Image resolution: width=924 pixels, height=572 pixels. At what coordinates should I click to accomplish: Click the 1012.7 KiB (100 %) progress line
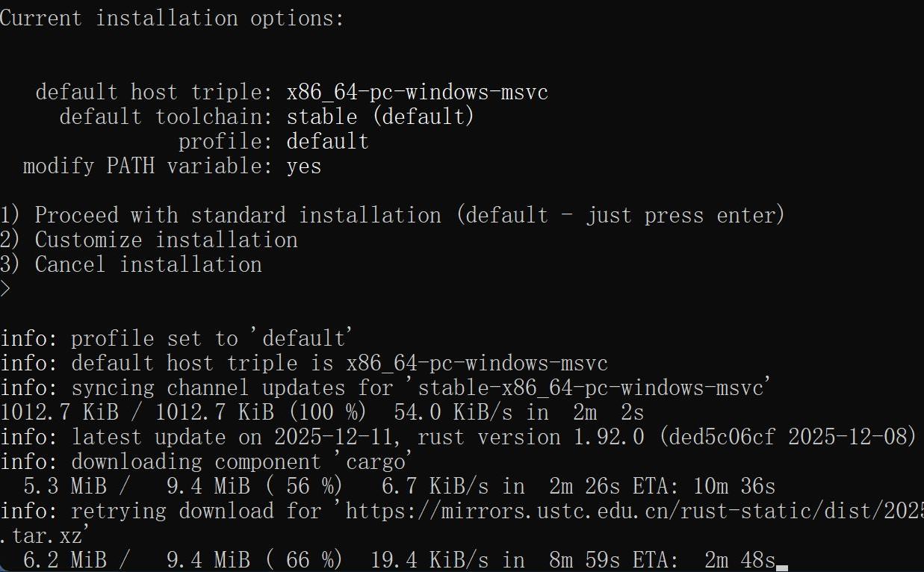[x=321, y=413]
